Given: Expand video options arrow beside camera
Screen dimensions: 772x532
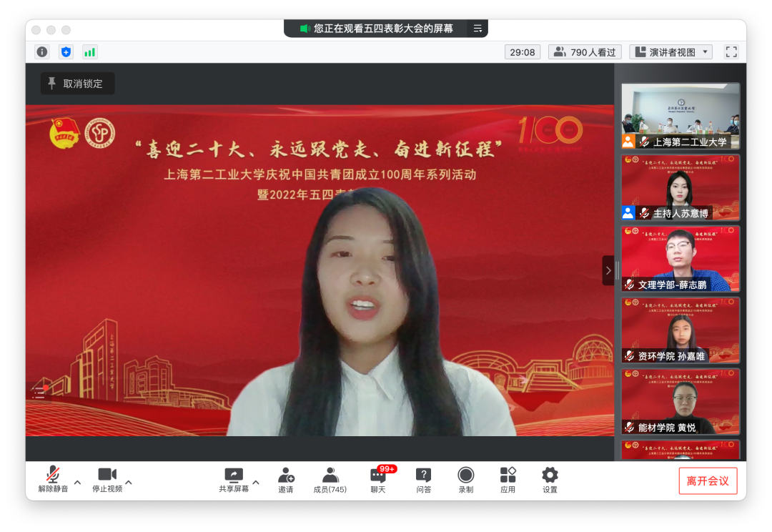Looking at the screenshot, I should pos(129,482).
